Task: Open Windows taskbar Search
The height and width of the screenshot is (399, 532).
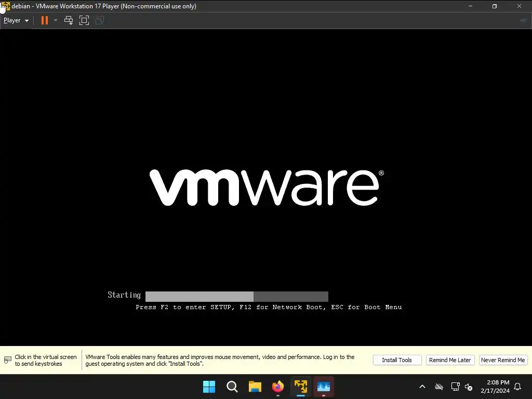Action: click(x=232, y=387)
